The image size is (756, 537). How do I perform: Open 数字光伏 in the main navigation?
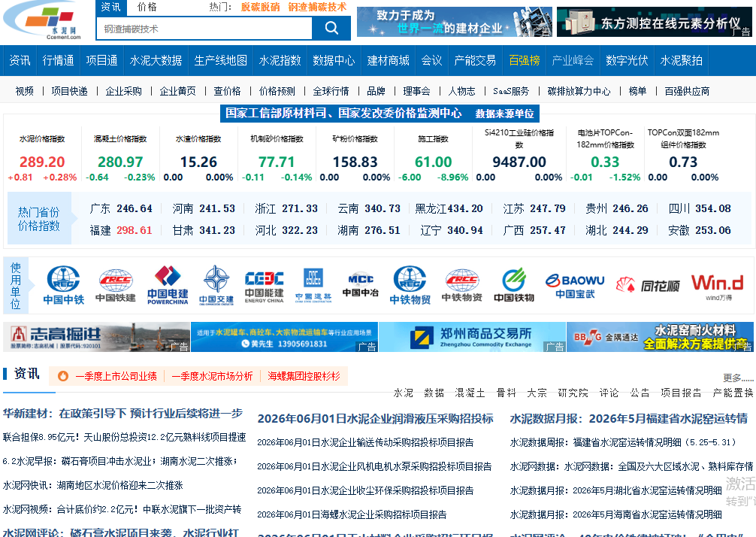[x=627, y=60]
